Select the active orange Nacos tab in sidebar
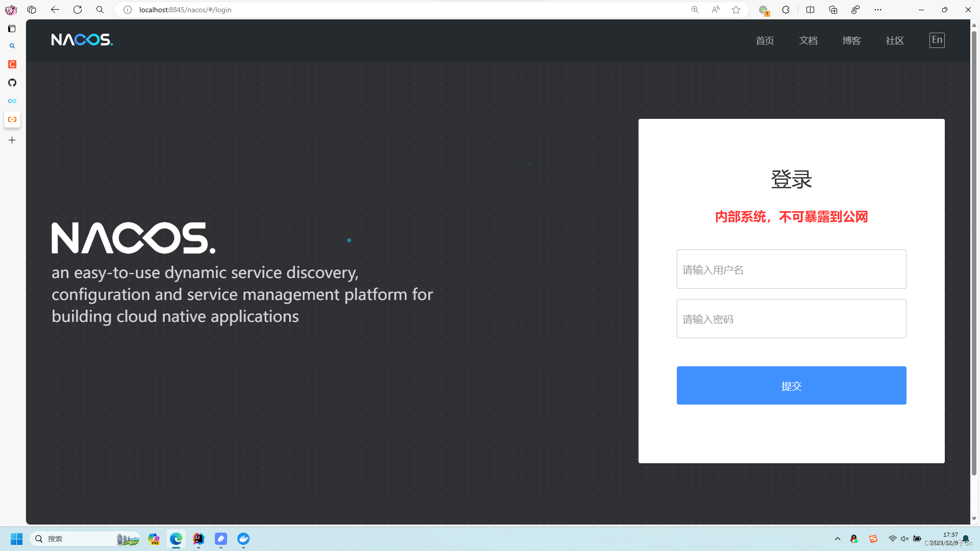 click(12, 119)
